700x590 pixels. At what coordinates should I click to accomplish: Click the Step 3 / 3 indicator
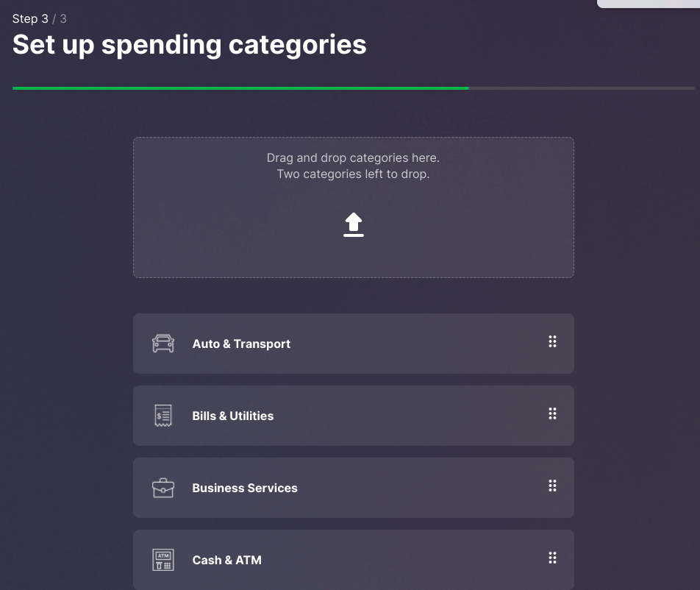click(40, 18)
